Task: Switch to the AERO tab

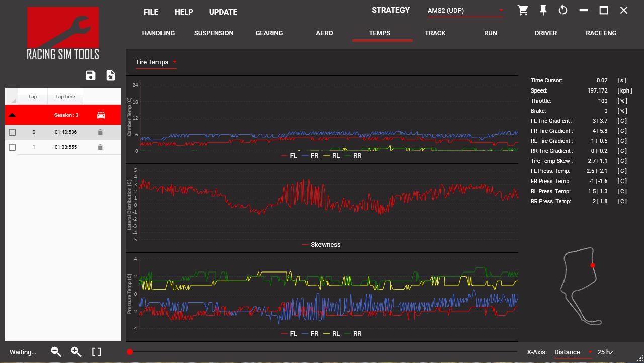Action: click(325, 33)
